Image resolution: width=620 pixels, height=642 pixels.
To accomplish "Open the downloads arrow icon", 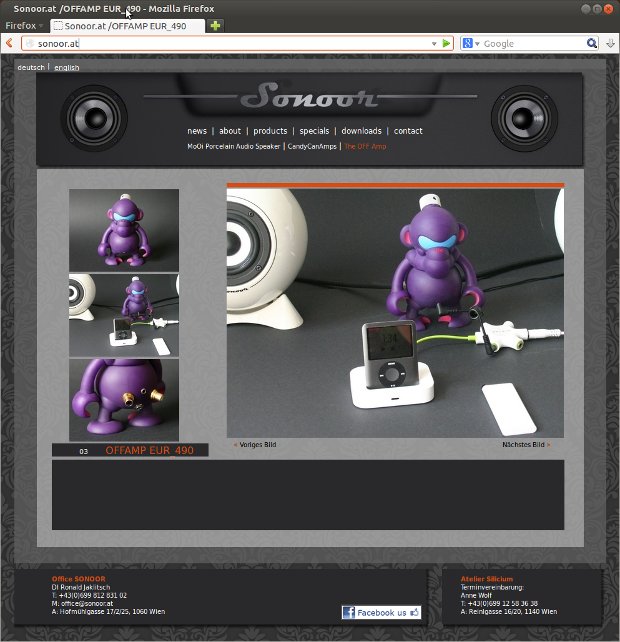I will tap(610, 43).
